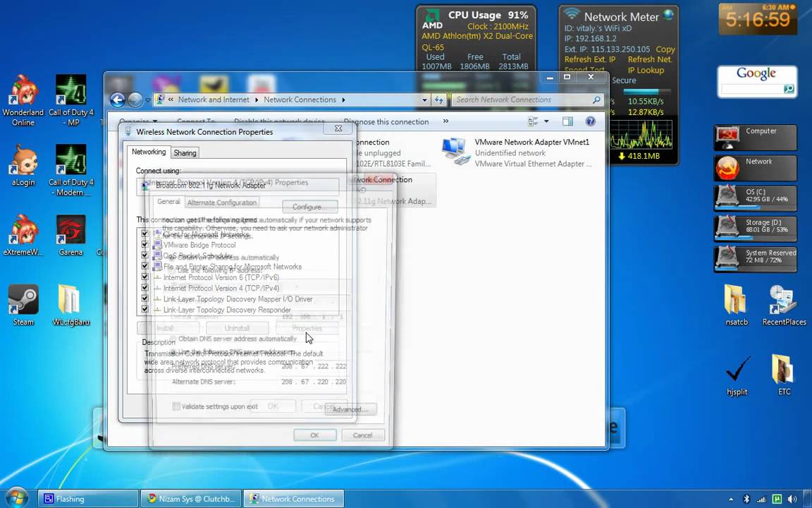
Task: Open the address bar history dropdown
Action: coord(424,99)
